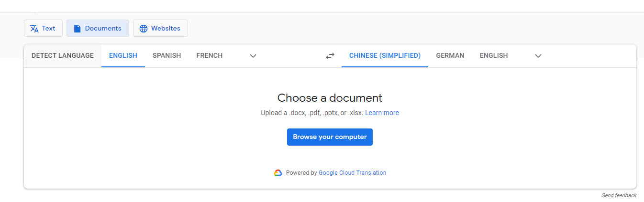
Task: Expand the target language list chevron
Action: (x=538, y=56)
